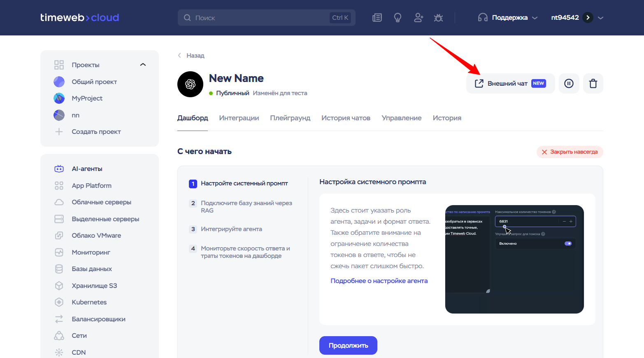
Task: Pause the agent with pause icon
Action: tap(569, 84)
